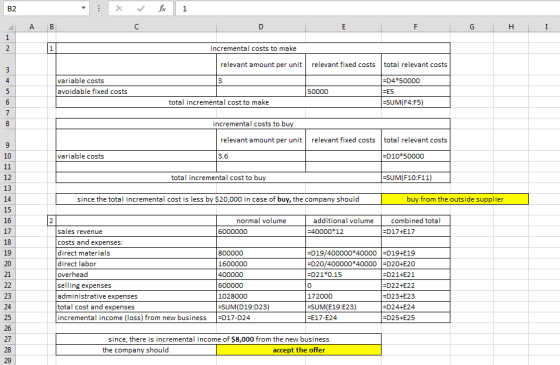The height and width of the screenshot is (365, 560).
Task: Click cell containing =D10*50000
Action: [x=416, y=156]
